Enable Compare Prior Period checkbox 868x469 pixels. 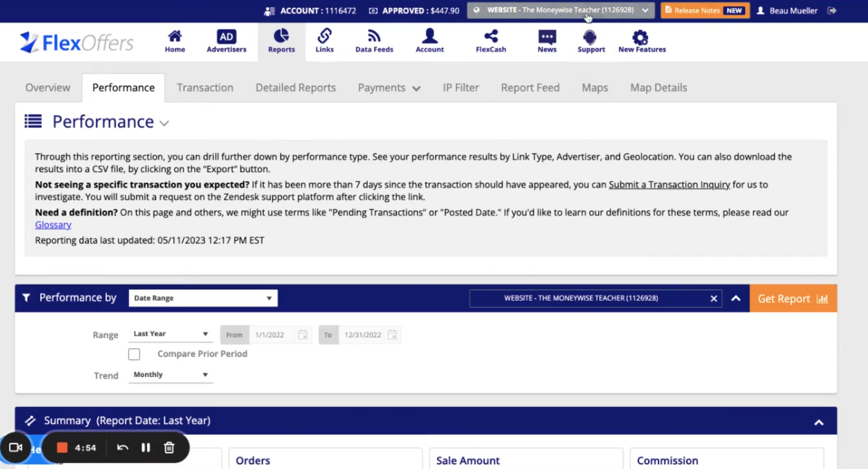point(134,354)
